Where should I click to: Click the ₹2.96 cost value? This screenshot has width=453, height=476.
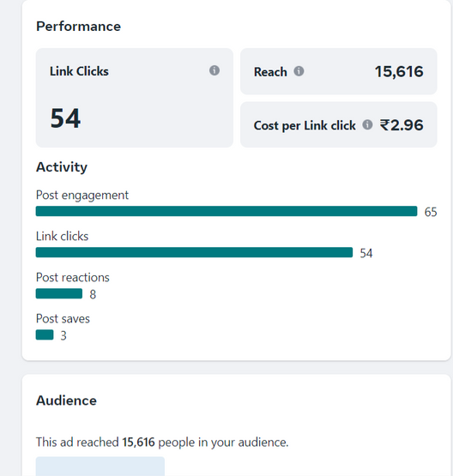pyautogui.click(x=402, y=125)
